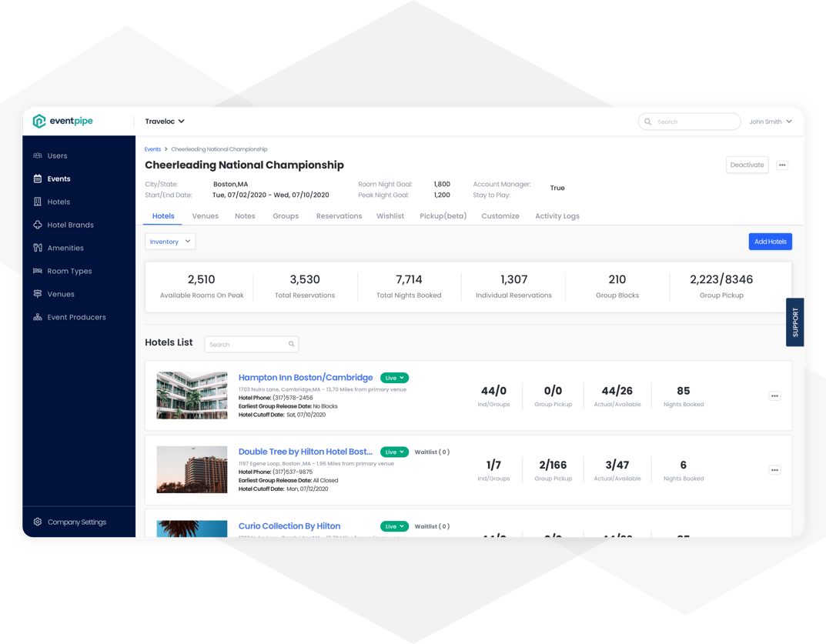Viewport: 826px width, 644px height.
Task: Click the 1,307 Individual Reservations stat
Action: [x=513, y=286]
